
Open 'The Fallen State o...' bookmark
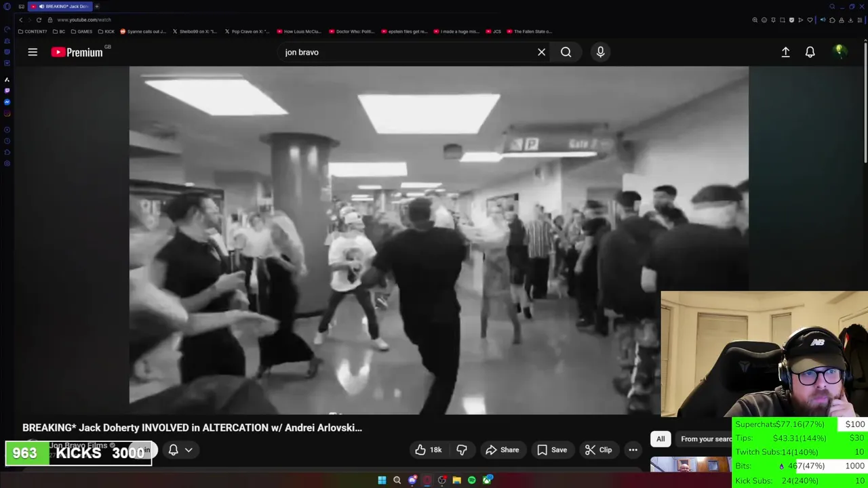529,31
